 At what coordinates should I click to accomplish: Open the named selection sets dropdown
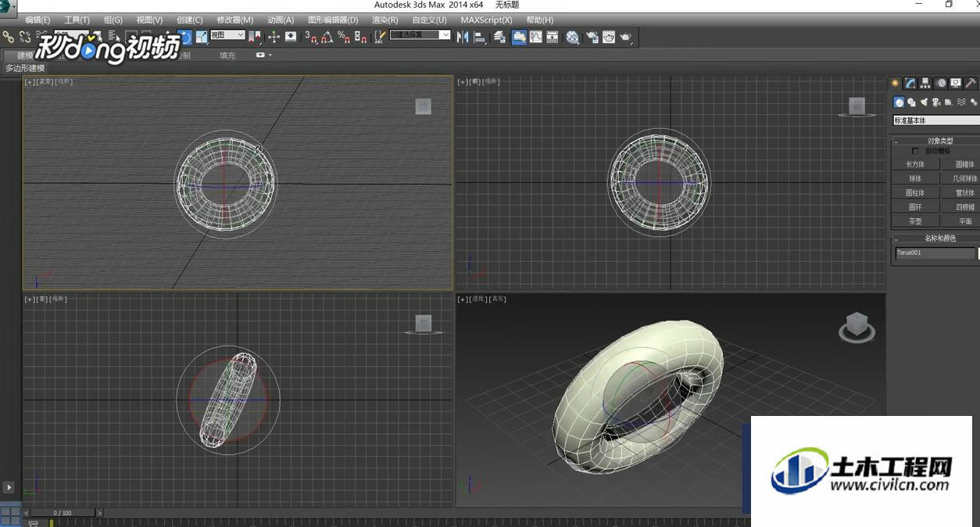click(x=420, y=34)
